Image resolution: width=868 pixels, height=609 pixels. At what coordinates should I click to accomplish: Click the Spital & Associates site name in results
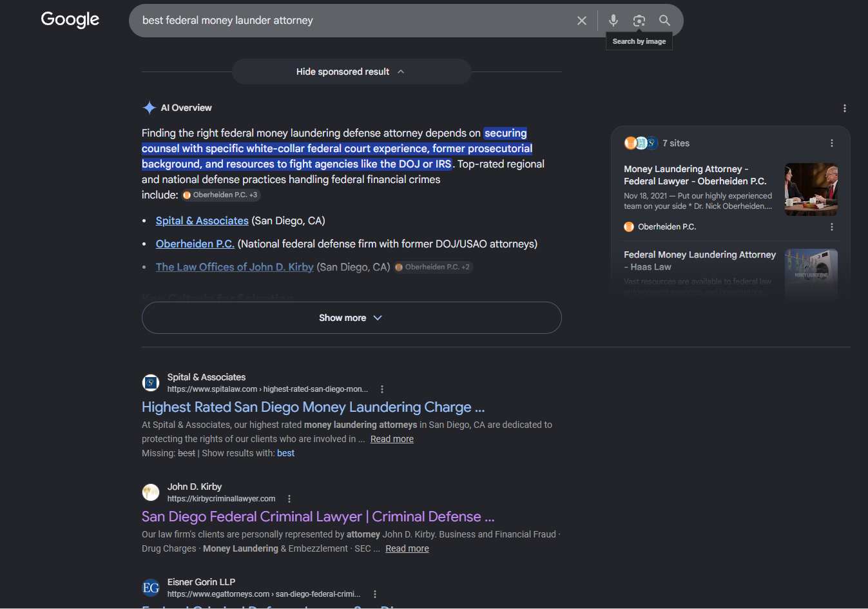(x=206, y=377)
